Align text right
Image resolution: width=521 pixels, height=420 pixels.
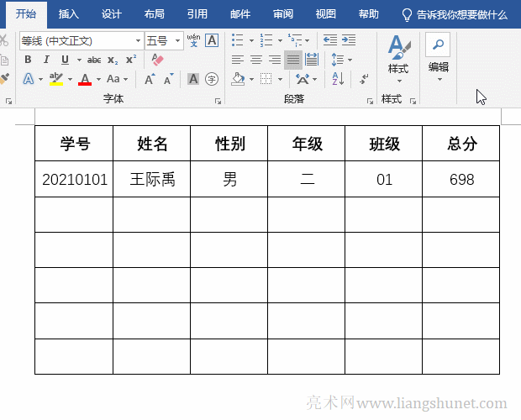[x=275, y=60]
